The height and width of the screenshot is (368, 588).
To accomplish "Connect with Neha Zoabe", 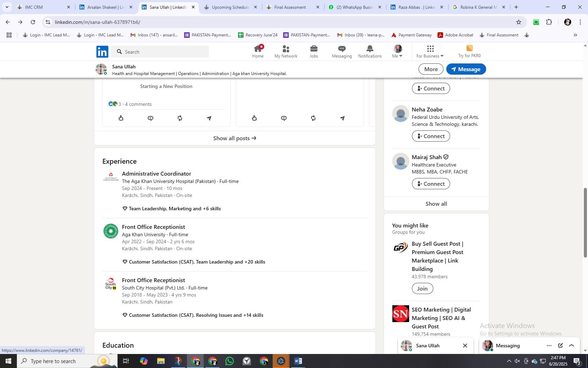I will click(431, 136).
